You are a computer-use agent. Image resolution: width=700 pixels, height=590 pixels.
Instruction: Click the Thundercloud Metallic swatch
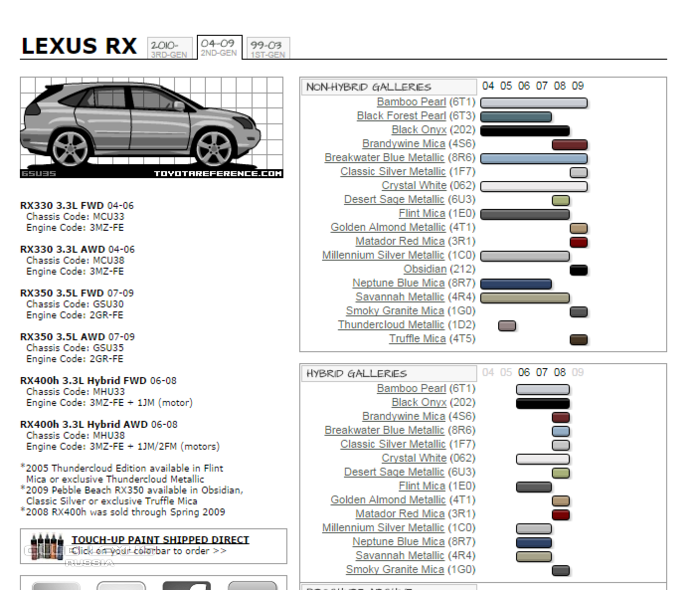click(x=507, y=326)
